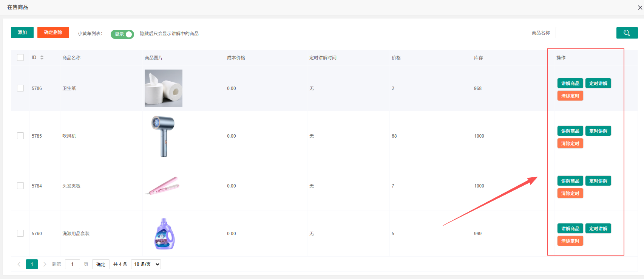Screen dimensions: 644x279
Task: Toggle the 小黄车列表 显示 switch
Action: (x=122, y=34)
